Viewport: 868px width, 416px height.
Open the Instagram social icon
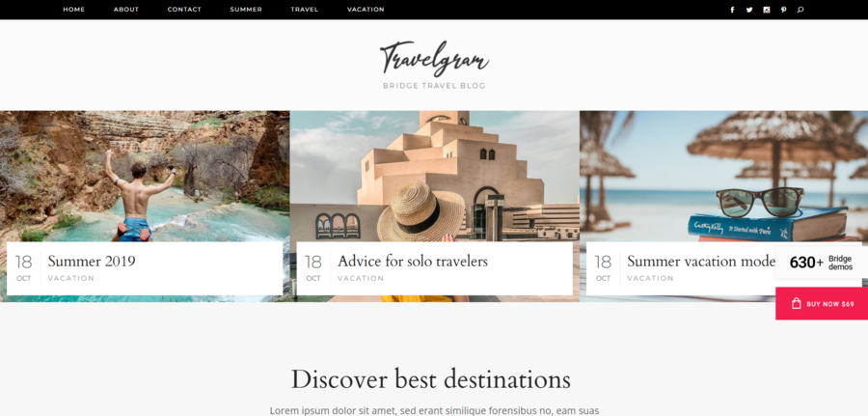766,10
